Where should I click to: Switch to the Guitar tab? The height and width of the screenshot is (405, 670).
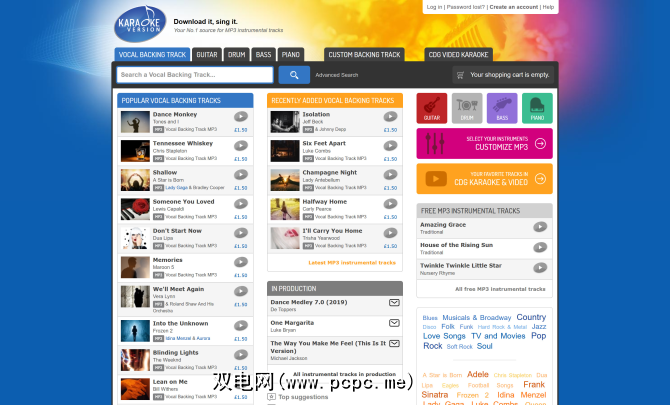(207, 55)
